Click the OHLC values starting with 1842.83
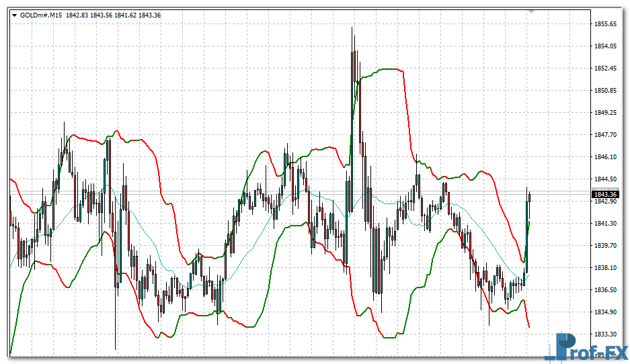 pyautogui.click(x=114, y=15)
